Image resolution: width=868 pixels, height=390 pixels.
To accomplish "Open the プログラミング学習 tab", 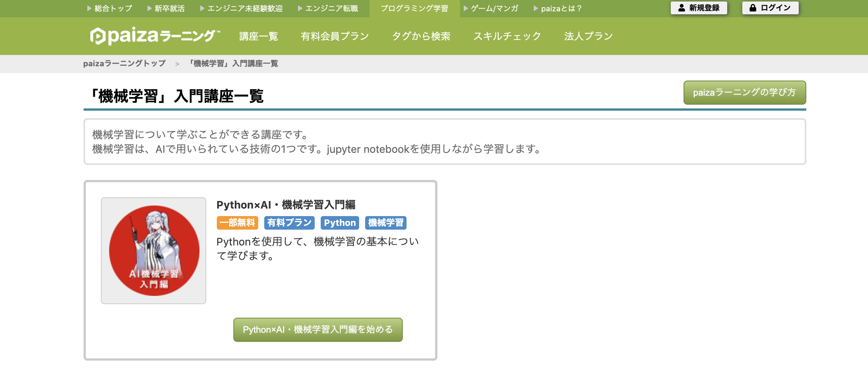I will [415, 8].
